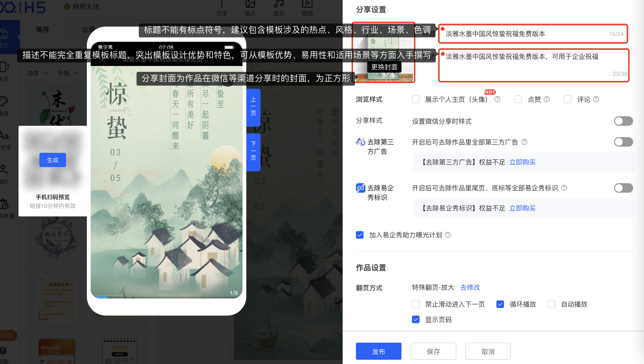Viewport: 644px width, 364px height.
Task: Click the HOT badge above 头像
Action: point(490,92)
